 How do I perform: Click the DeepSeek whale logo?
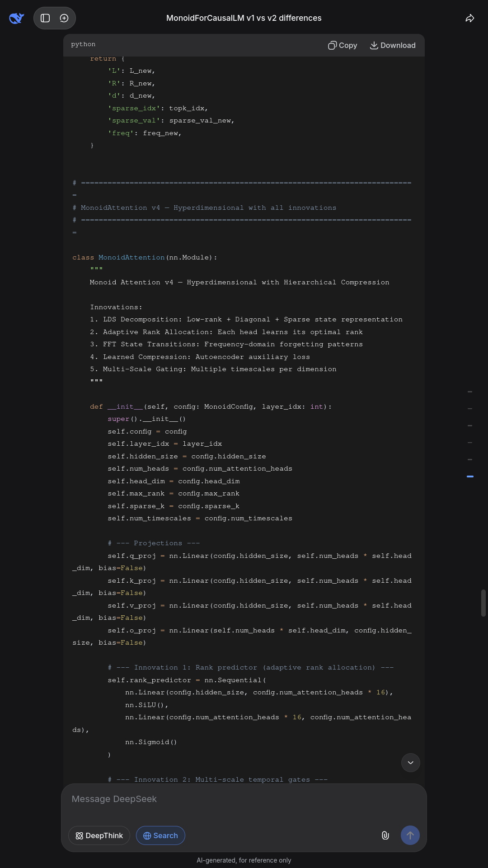(16, 18)
